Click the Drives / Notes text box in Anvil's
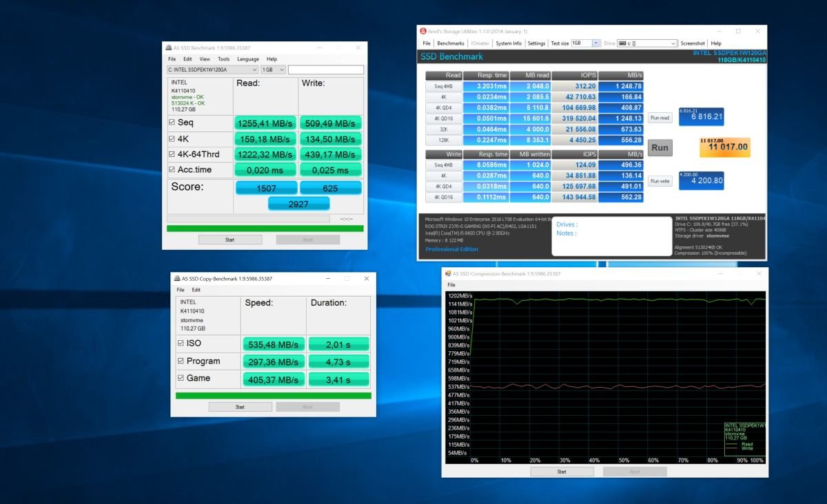827x504 pixels. (x=613, y=236)
